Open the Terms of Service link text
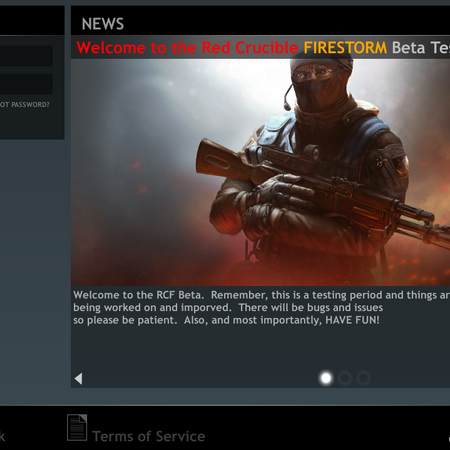 (149, 436)
